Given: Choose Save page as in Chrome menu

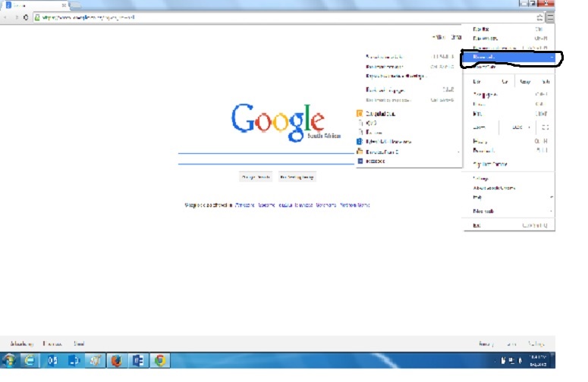Looking at the screenshot, I should 509,95.
